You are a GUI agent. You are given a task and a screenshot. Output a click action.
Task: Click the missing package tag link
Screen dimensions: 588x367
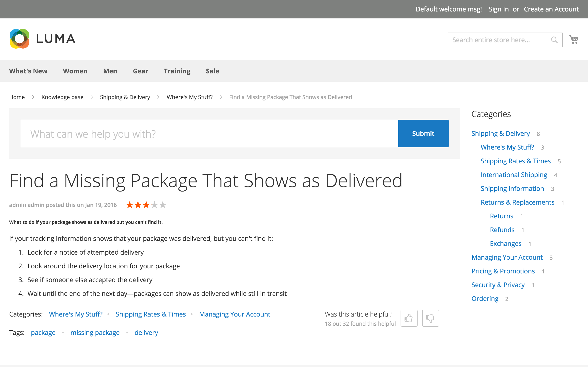pyautogui.click(x=95, y=332)
